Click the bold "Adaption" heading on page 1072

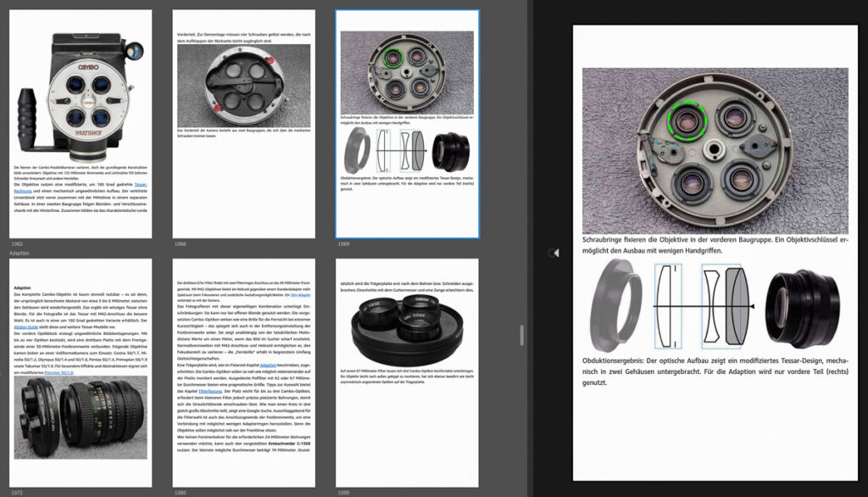click(22, 288)
